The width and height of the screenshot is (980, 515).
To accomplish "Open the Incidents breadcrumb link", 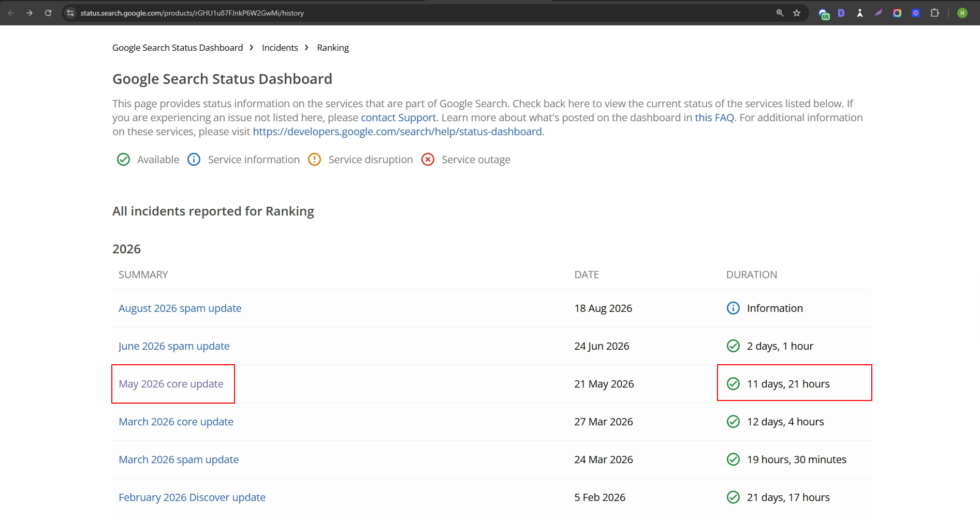I will (x=280, y=48).
